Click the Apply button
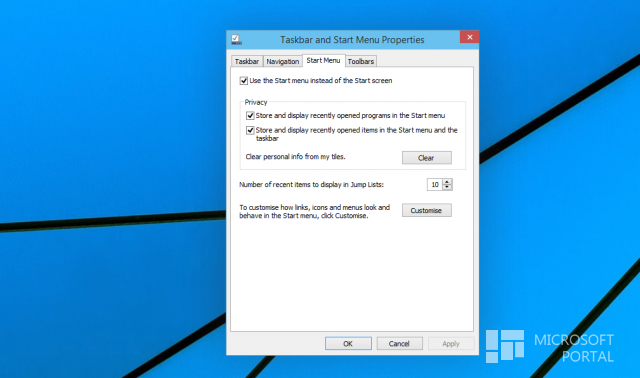Screen dimensions: 640x378 [451, 344]
